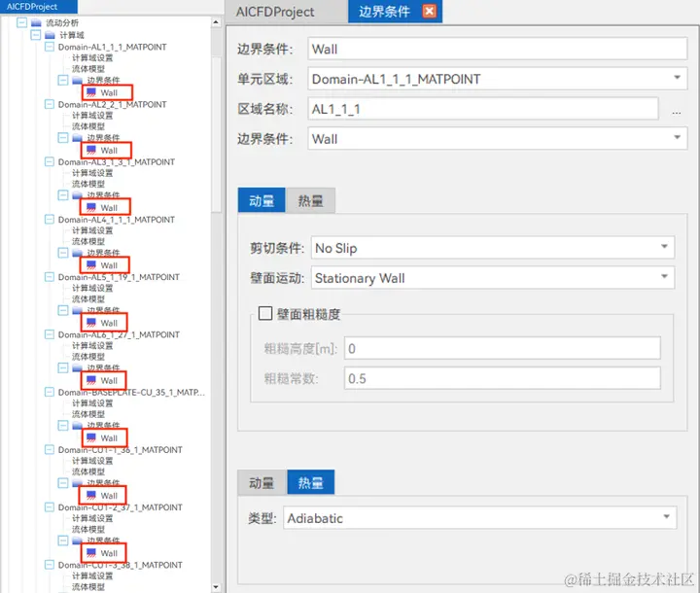Image resolution: width=700 pixels, height=593 pixels.
Task: Click tree scrollbar up arrow
Action: tap(216, 22)
